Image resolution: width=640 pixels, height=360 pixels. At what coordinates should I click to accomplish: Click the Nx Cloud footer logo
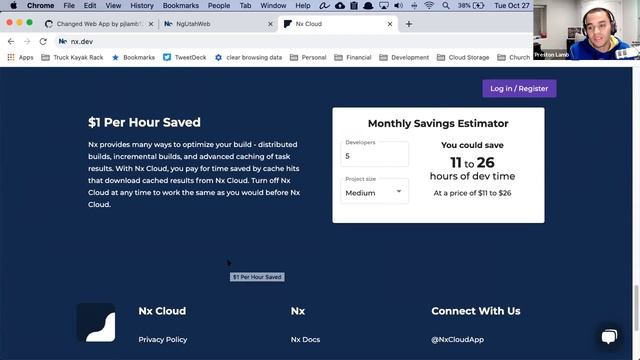[96, 323]
